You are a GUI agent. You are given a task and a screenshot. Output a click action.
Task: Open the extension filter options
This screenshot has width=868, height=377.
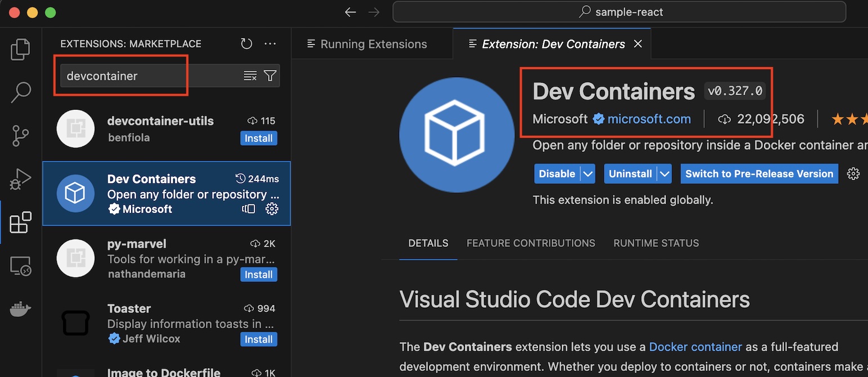coord(270,76)
